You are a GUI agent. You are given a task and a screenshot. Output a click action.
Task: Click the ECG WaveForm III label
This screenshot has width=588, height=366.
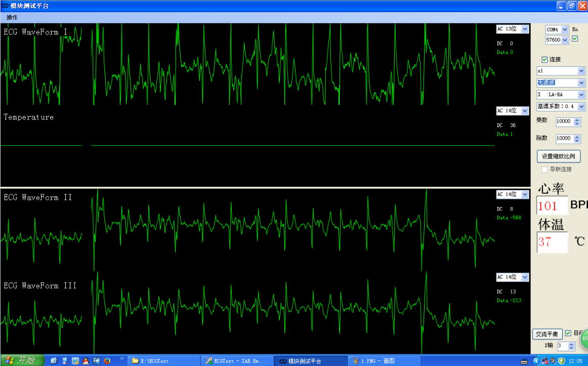click(40, 286)
